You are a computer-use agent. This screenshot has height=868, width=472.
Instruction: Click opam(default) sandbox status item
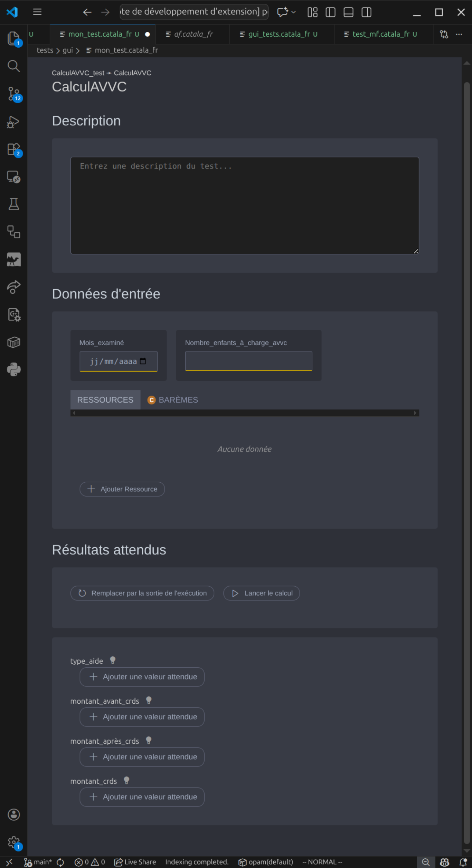[x=266, y=862]
